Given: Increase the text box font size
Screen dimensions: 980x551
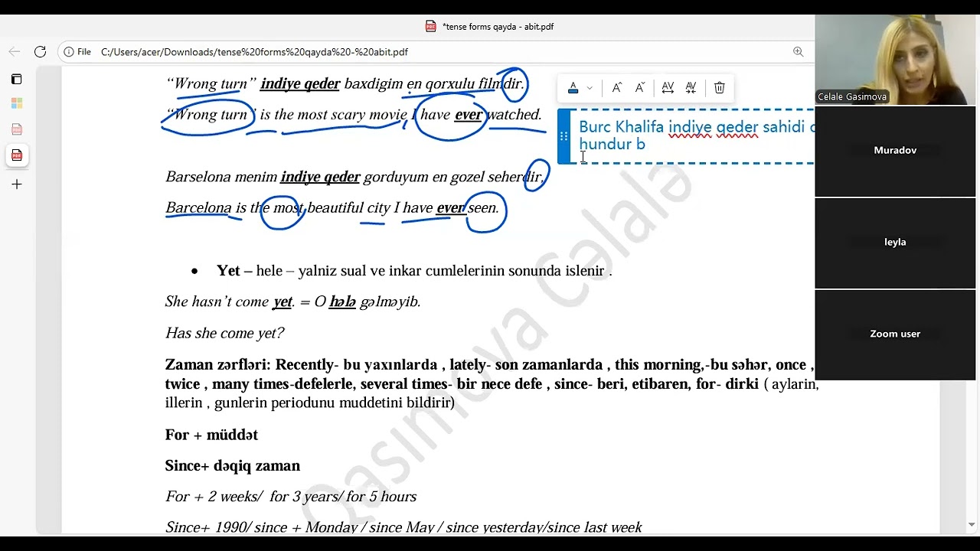Looking at the screenshot, I should click(x=616, y=88).
